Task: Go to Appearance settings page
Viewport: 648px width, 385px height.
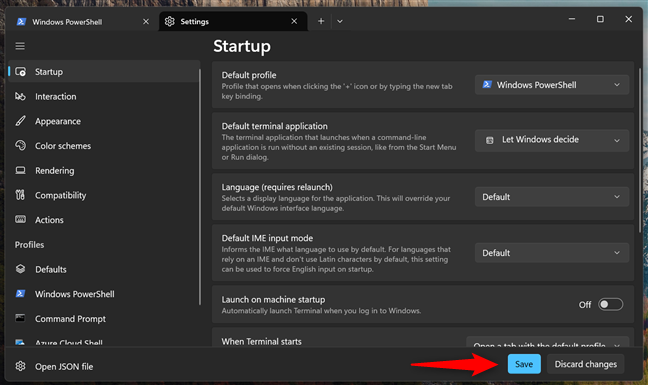Action: (x=103, y=121)
